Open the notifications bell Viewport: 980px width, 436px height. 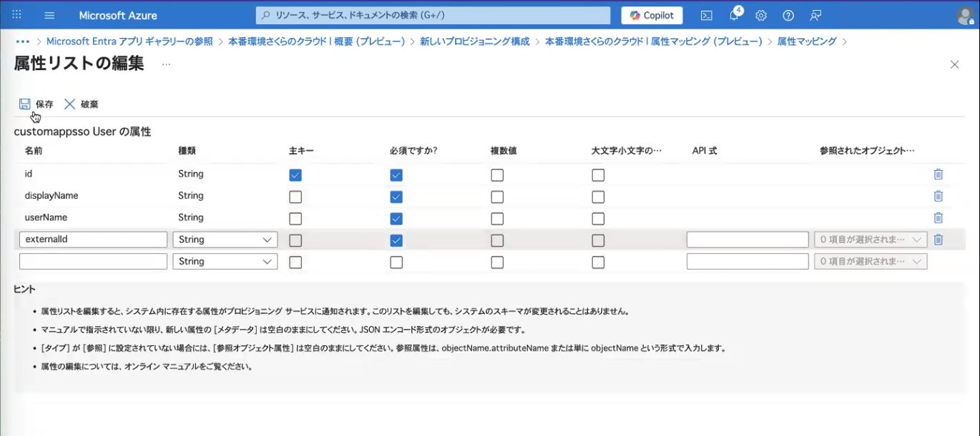click(734, 15)
